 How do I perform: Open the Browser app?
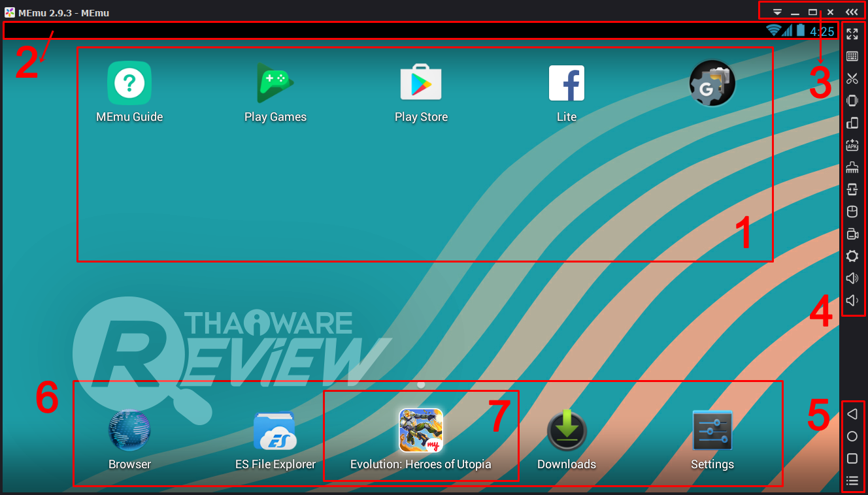click(x=129, y=430)
